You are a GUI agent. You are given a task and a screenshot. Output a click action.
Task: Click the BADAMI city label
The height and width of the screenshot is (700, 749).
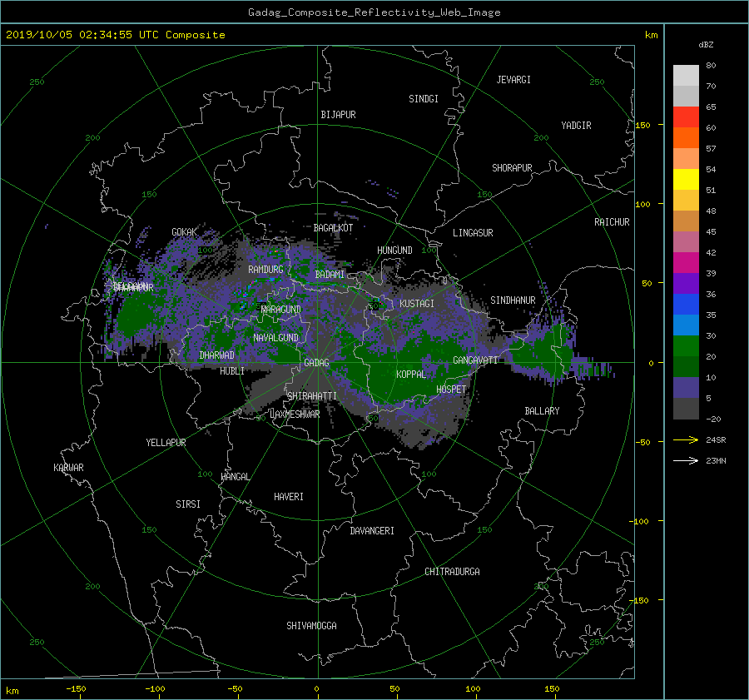(330, 275)
